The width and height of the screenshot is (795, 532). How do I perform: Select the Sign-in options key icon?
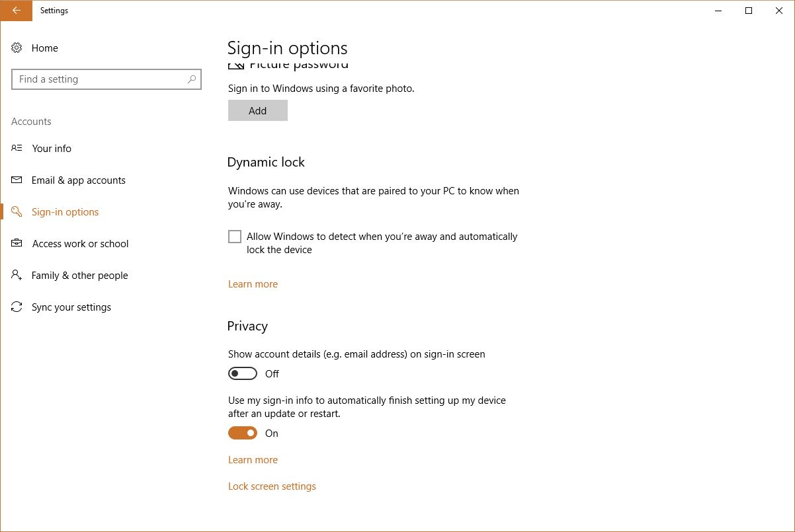pos(17,211)
